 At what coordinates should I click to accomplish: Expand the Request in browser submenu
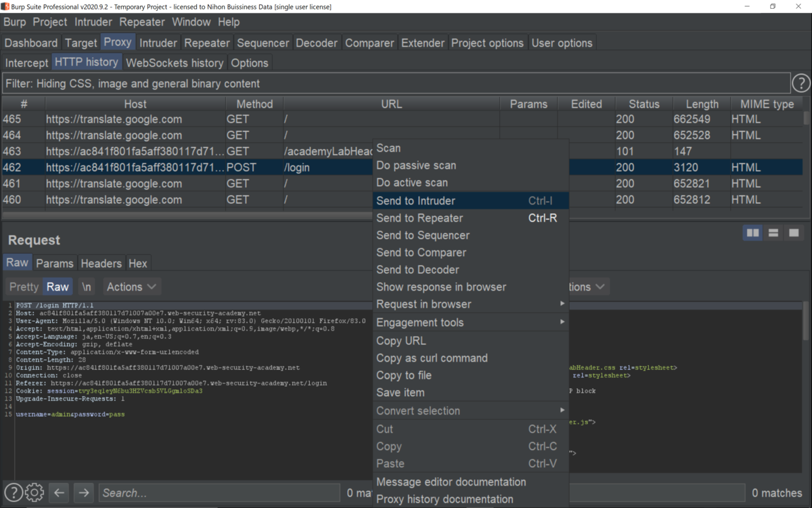coord(471,304)
